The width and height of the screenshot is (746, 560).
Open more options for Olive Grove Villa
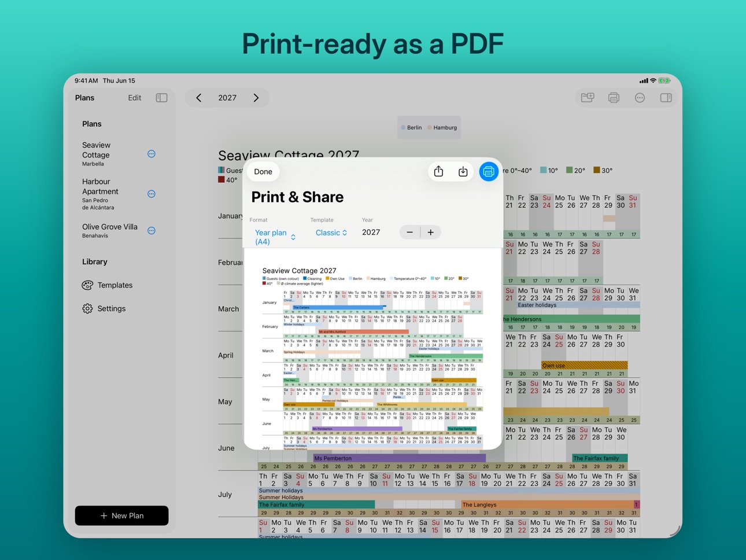click(x=152, y=230)
